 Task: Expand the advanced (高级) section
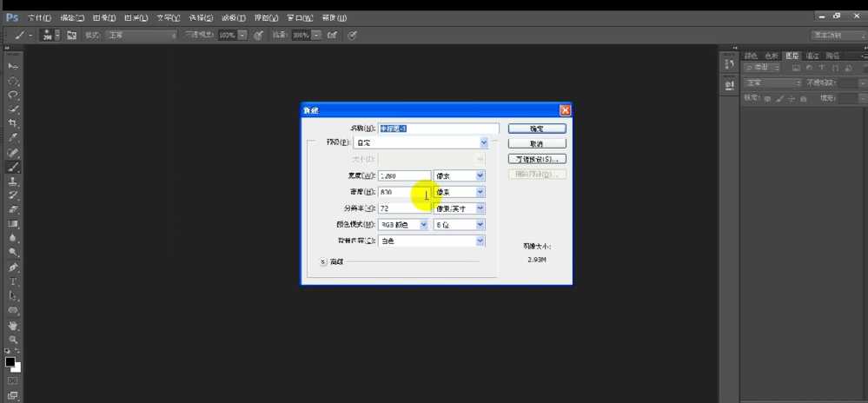point(323,261)
